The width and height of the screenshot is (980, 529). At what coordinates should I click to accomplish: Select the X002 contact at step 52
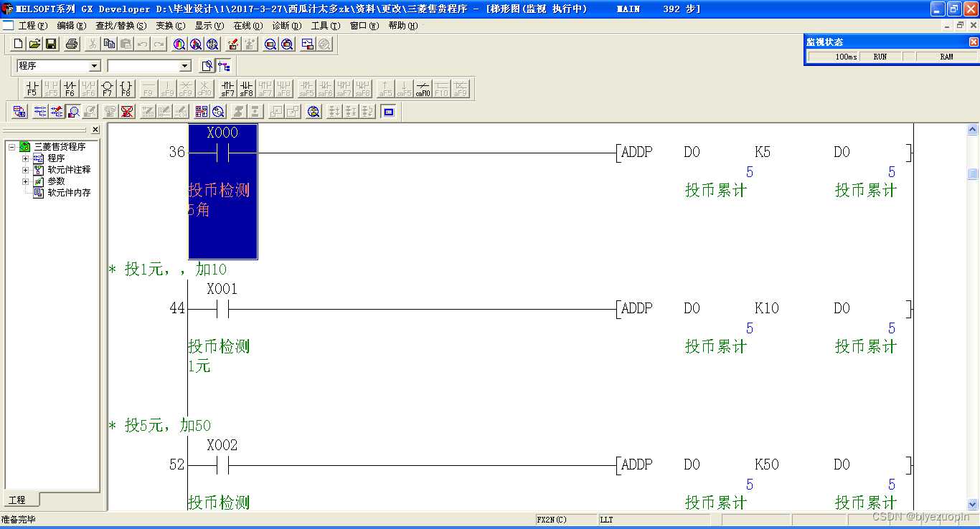222,465
